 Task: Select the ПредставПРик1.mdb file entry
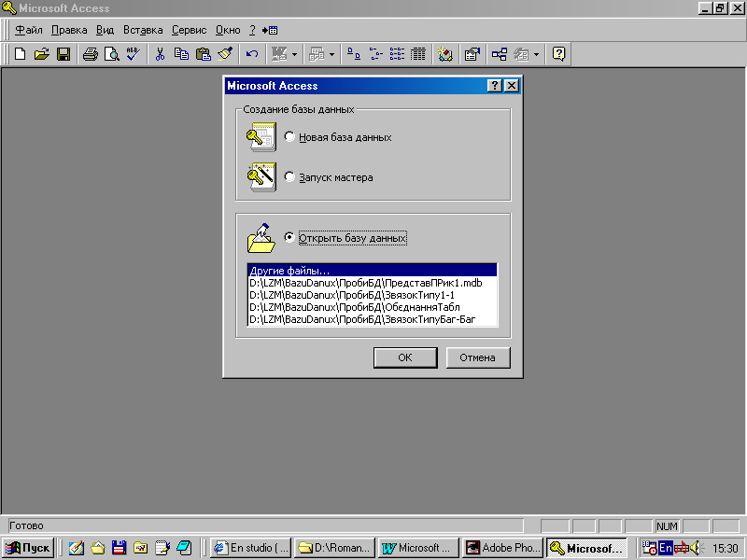click(372, 283)
